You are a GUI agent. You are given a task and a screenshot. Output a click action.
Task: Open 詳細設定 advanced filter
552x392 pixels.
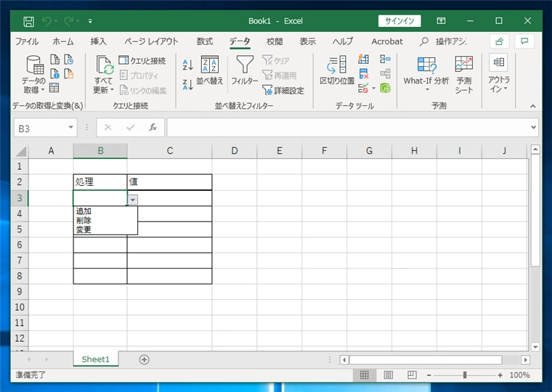[x=283, y=91]
